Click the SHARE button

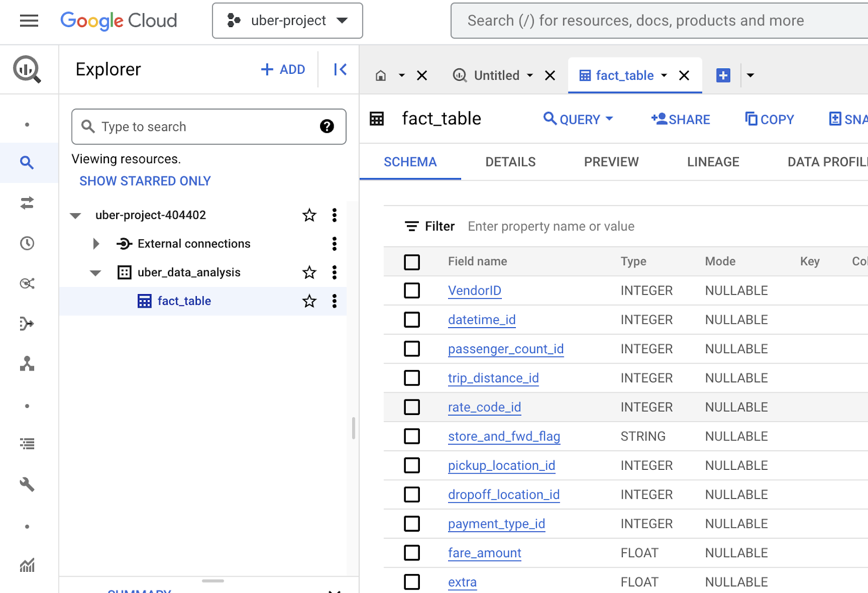681,119
